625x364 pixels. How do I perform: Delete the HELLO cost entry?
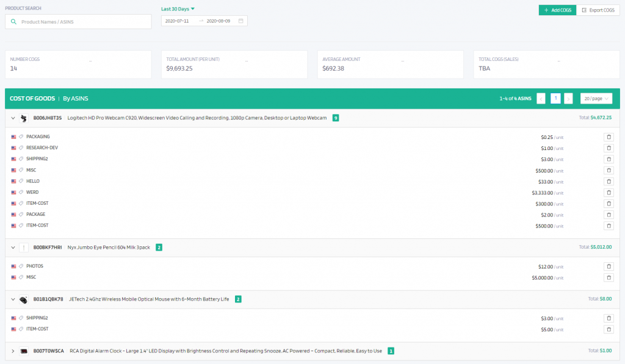click(x=609, y=182)
